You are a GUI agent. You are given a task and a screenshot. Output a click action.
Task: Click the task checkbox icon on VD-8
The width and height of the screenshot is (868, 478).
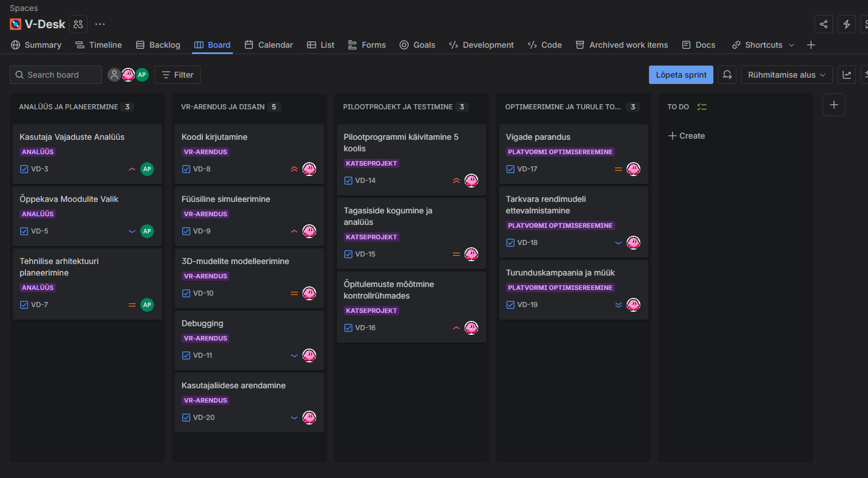(x=186, y=169)
